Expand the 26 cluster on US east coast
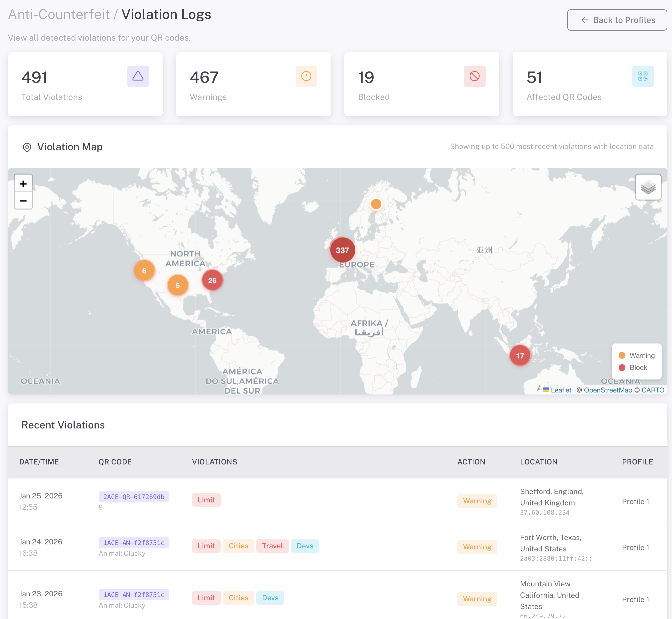672x619 pixels. [x=212, y=281]
